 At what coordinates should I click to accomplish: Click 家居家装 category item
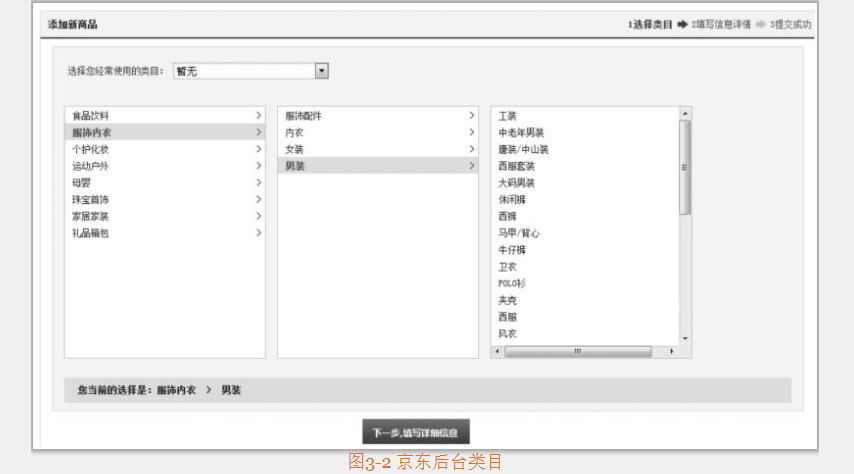coord(90,216)
